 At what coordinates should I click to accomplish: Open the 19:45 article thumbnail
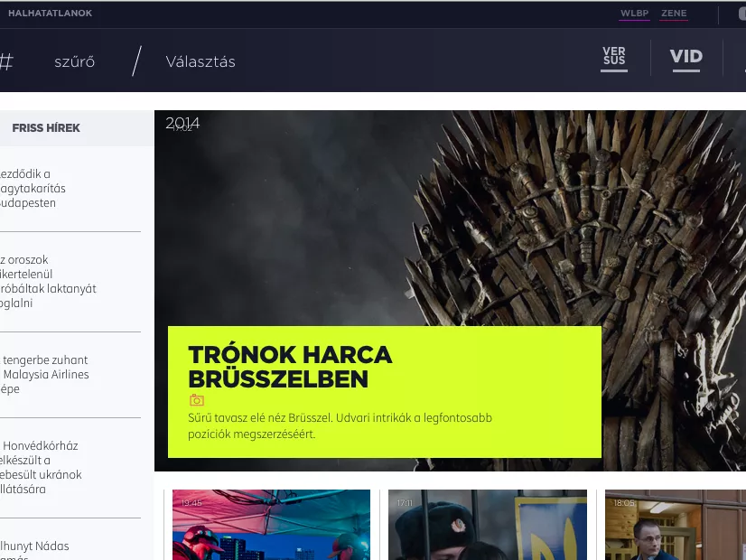(x=271, y=525)
